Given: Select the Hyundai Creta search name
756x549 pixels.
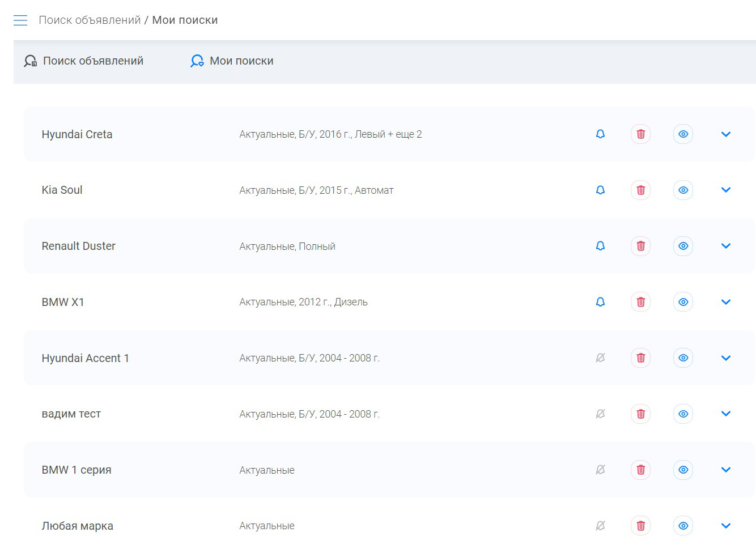Looking at the screenshot, I should (x=77, y=134).
